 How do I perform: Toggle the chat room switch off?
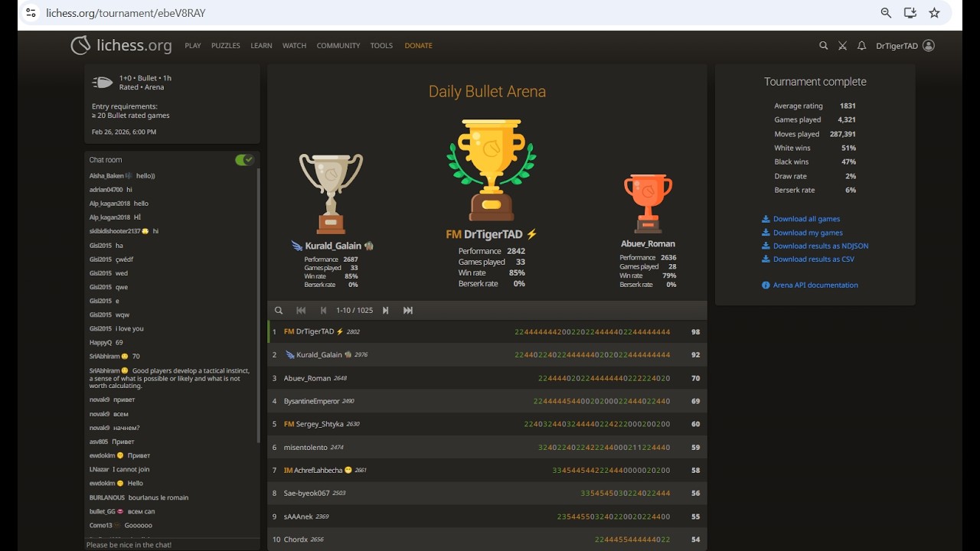click(x=244, y=160)
